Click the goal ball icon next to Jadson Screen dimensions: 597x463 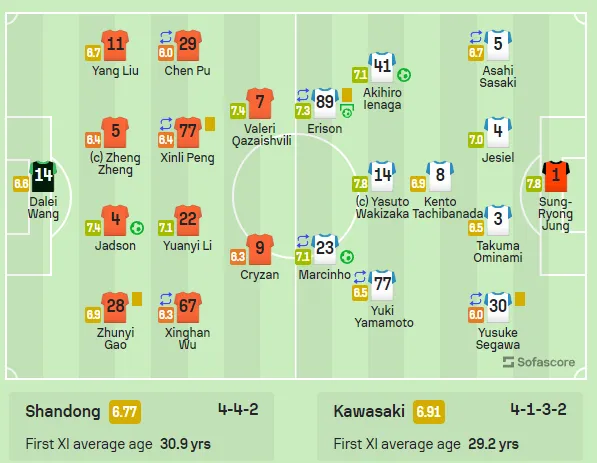click(137, 228)
